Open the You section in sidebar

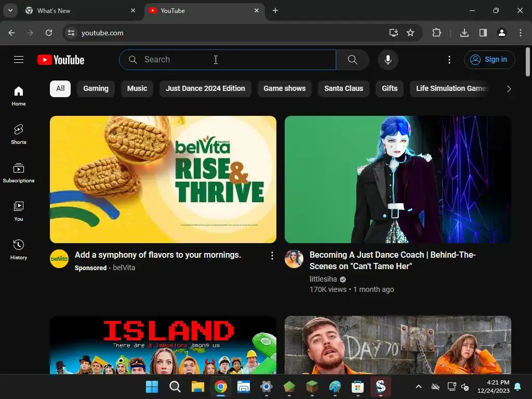(19, 211)
